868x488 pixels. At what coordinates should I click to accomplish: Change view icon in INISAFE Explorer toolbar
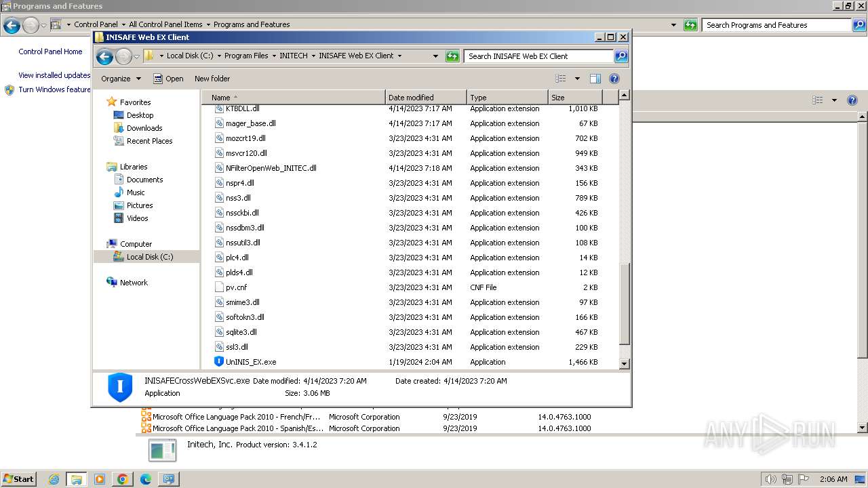coord(561,79)
